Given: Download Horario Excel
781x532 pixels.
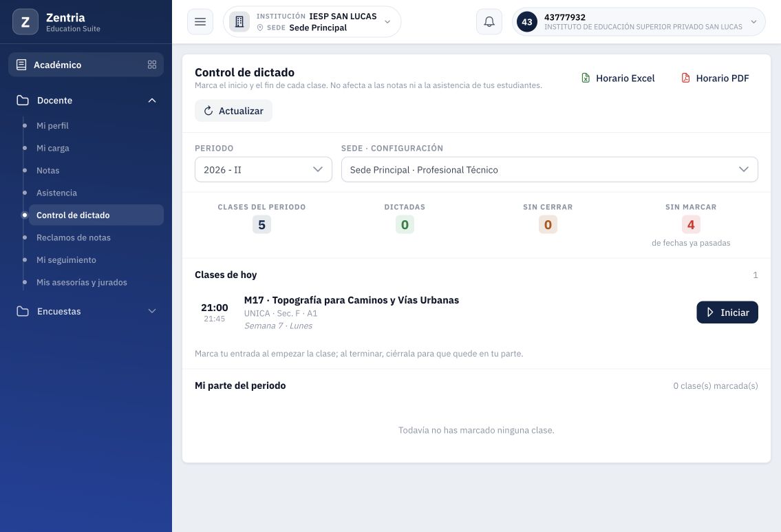Looking at the screenshot, I should point(618,78).
